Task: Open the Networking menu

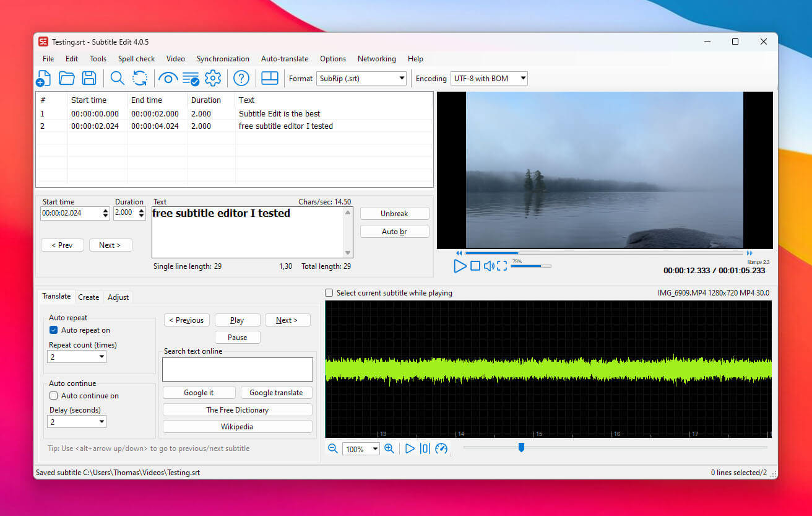Action: coord(377,59)
